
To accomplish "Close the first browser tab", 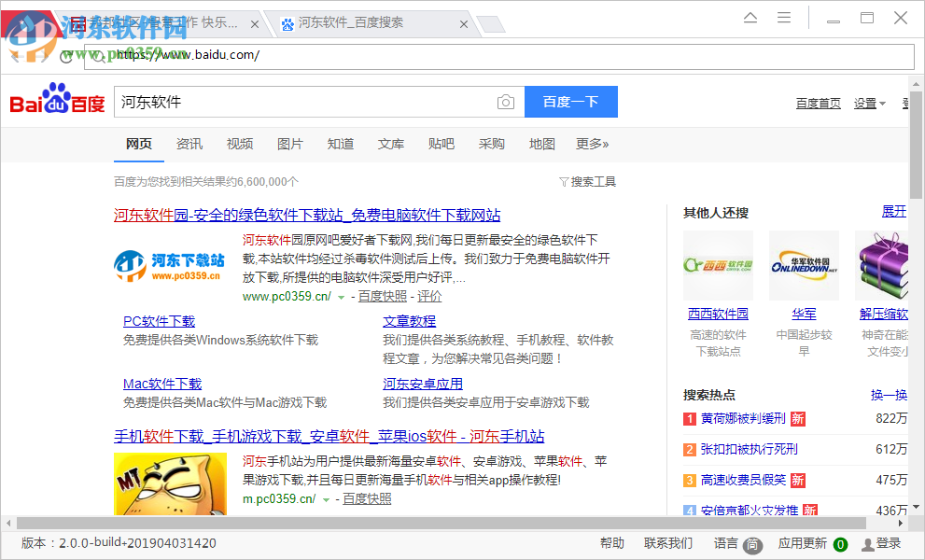I will pyautogui.click(x=254, y=24).
